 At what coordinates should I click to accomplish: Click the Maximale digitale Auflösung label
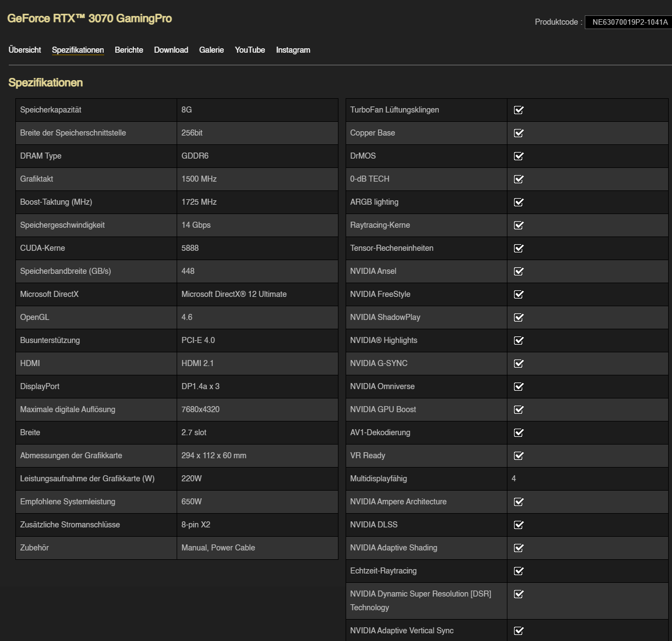click(x=67, y=409)
